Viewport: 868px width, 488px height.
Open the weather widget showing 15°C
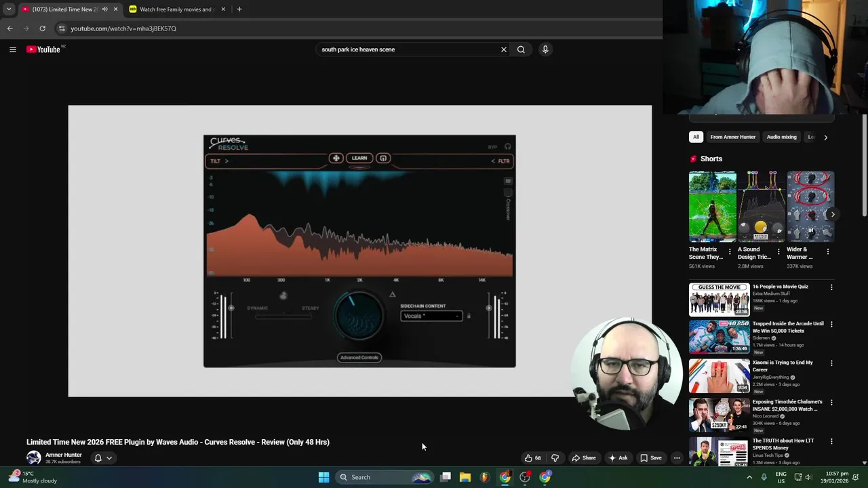click(31, 477)
